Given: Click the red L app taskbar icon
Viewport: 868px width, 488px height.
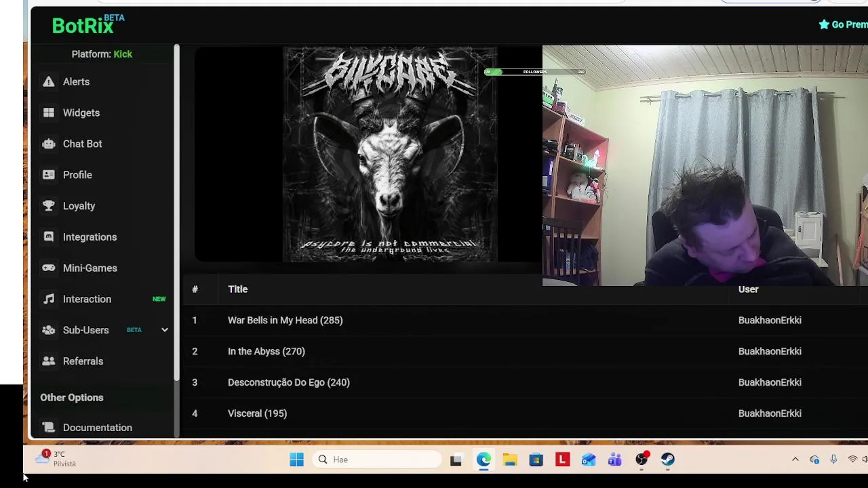Looking at the screenshot, I should coord(562,460).
